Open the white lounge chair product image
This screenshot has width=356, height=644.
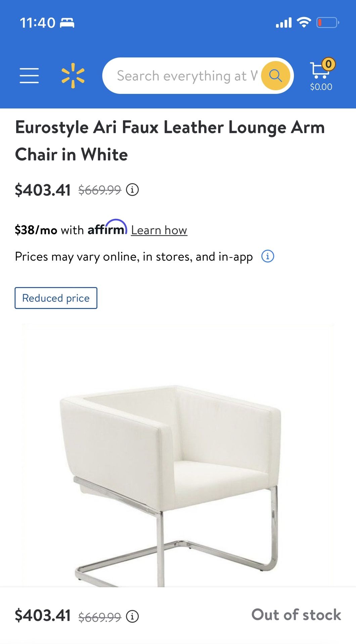coord(178,470)
